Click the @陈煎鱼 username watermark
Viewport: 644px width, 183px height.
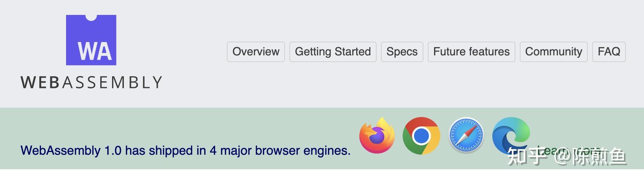[590, 156]
